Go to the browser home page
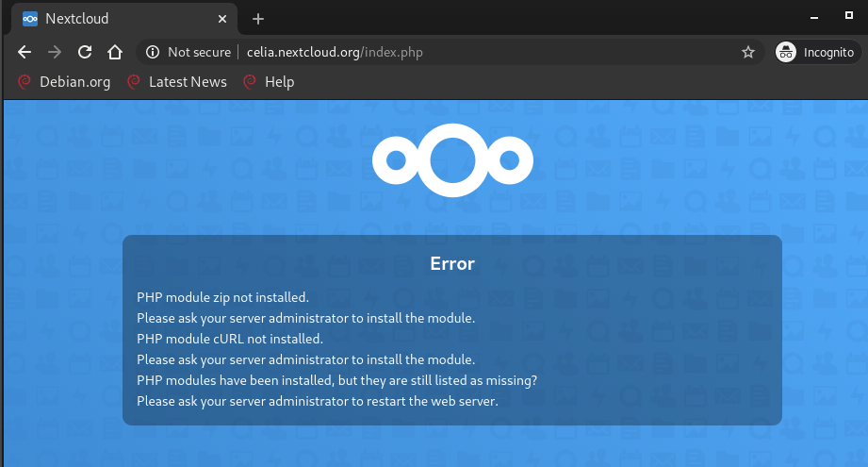Image resolution: width=868 pixels, height=467 pixels. click(x=115, y=52)
